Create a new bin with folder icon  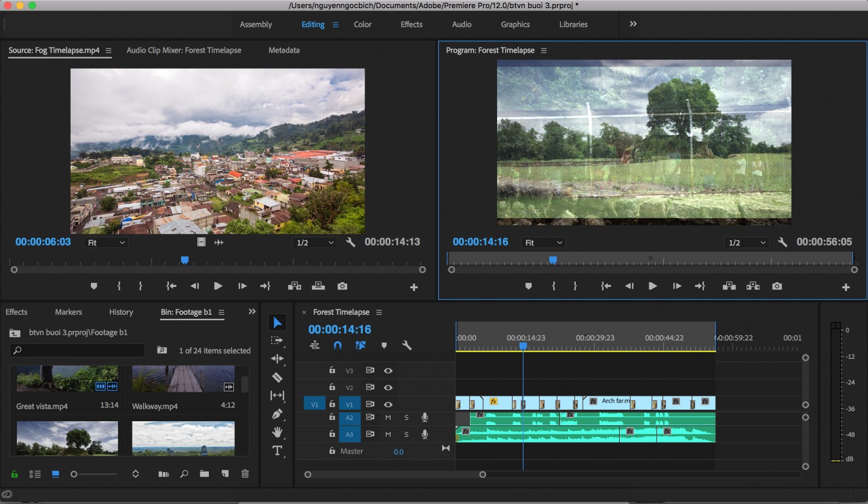coord(204,473)
